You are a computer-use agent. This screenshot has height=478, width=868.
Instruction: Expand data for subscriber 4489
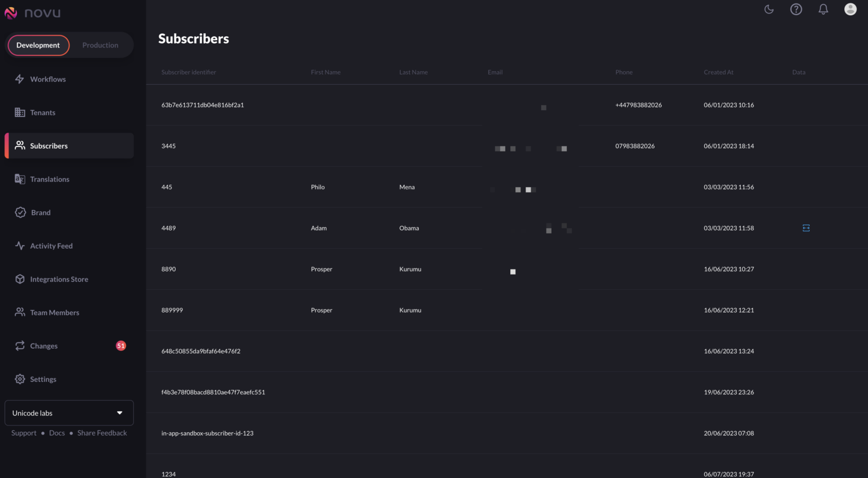(806, 228)
